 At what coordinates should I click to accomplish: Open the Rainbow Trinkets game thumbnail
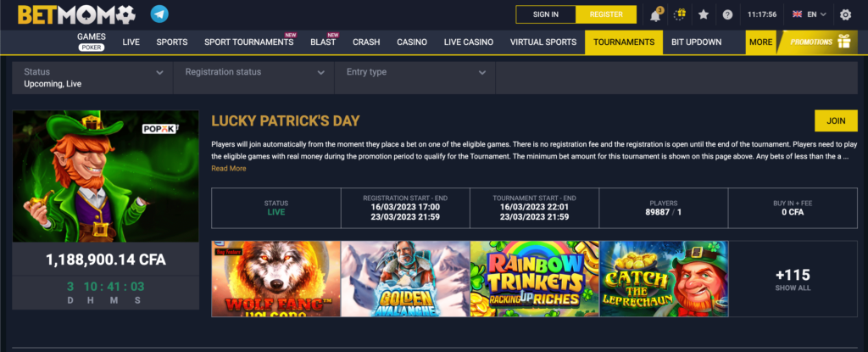pos(534,279)
